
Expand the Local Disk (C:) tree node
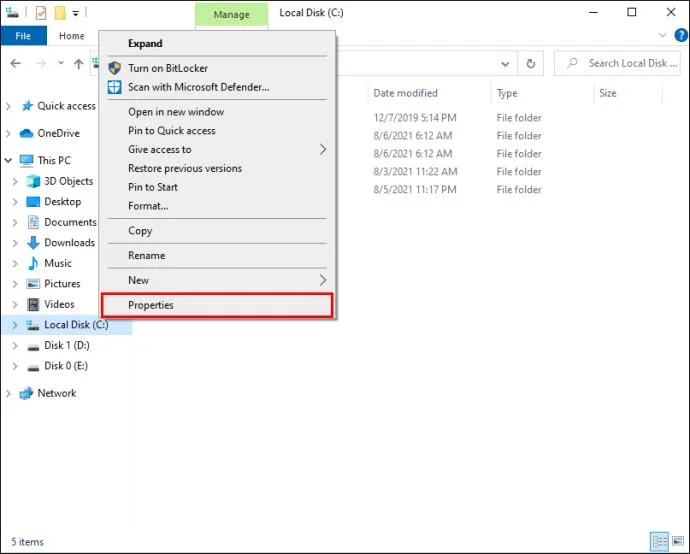pyautogui.click(x=15, y=325)
